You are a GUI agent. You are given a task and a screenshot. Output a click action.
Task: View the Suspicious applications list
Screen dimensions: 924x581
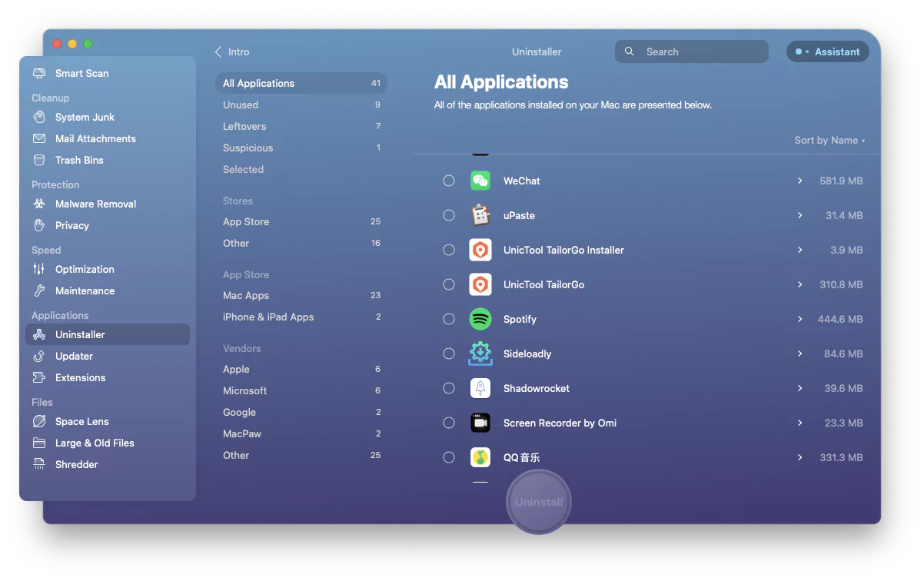click(249, 148)
